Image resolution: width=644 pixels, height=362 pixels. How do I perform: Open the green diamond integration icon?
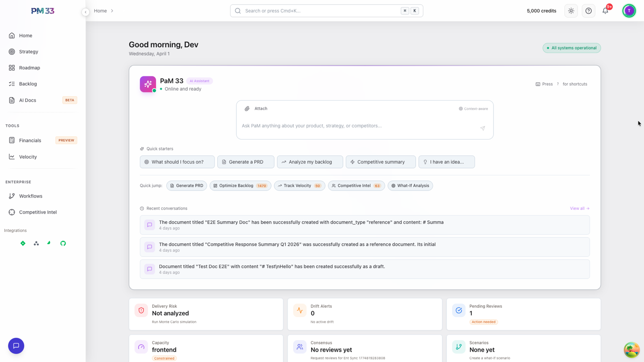tap(23, 243)
